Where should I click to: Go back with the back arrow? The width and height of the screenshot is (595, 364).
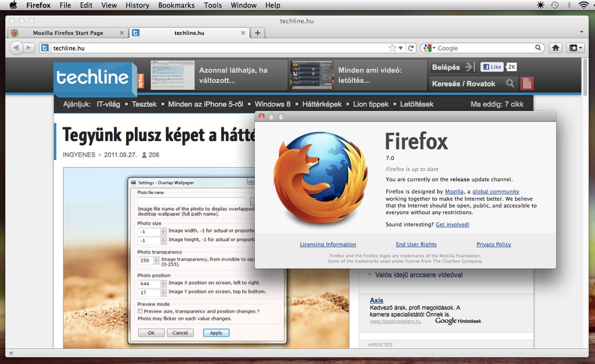(16, 48)
